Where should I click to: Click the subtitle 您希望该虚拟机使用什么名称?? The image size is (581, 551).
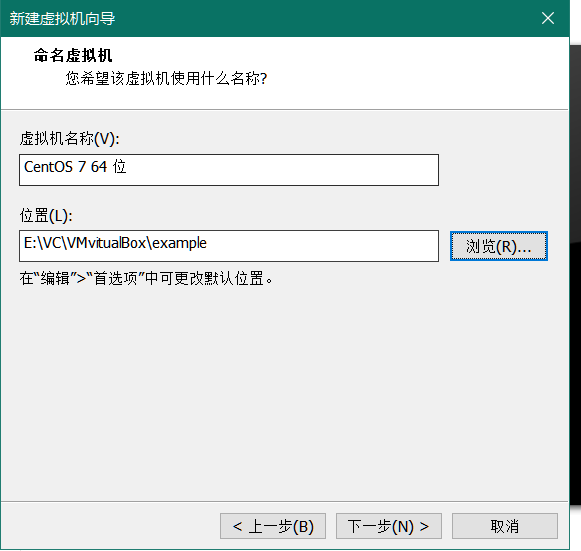(166, 79)
